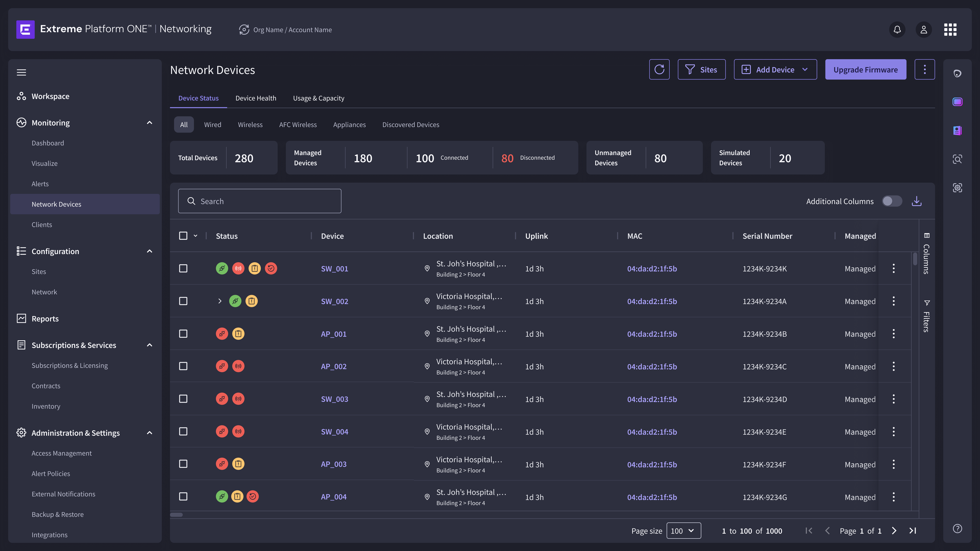Open Subscriptions & Licensing in sidebar
The width and height of the screenshot is (980, 551).
70,365
